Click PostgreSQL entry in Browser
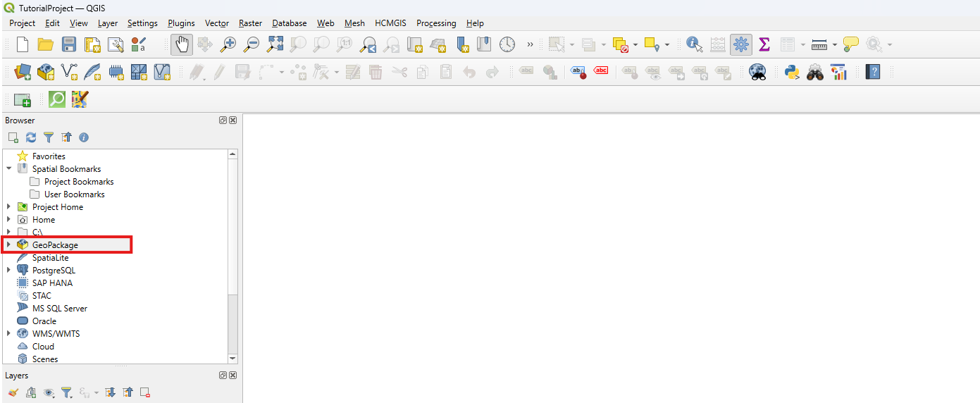The width and height of the screenshot is (980, 403). [x=54, y=271]
